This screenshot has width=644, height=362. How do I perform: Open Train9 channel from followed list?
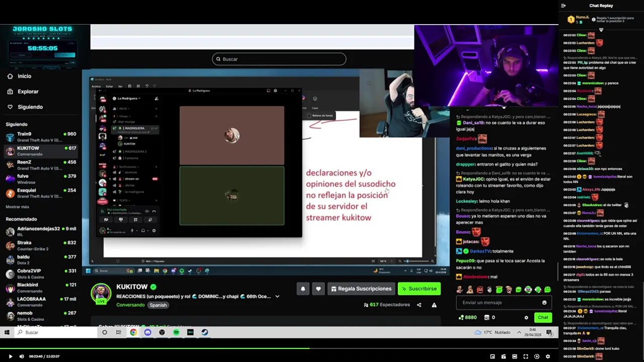point(41,137)
